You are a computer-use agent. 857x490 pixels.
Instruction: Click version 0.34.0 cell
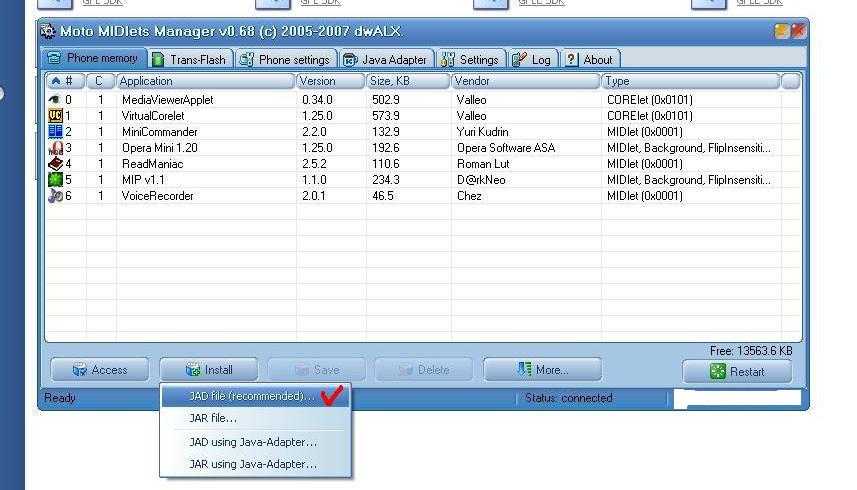coord(317,99)
